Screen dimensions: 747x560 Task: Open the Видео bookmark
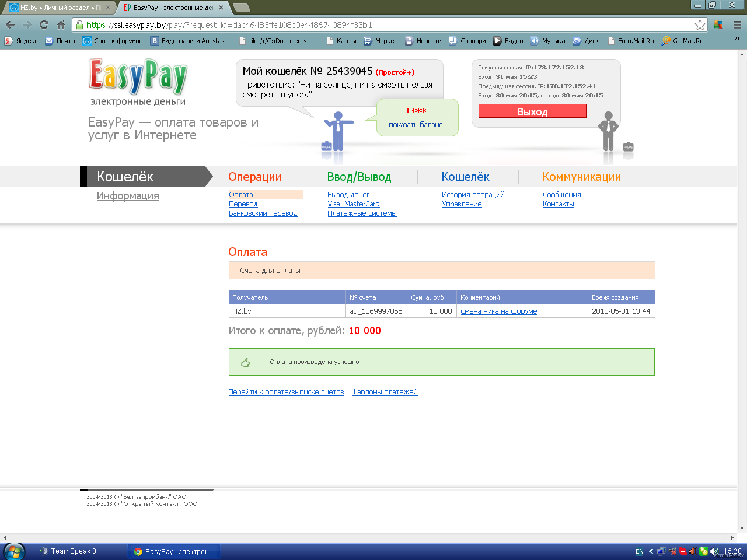[508, 41]
